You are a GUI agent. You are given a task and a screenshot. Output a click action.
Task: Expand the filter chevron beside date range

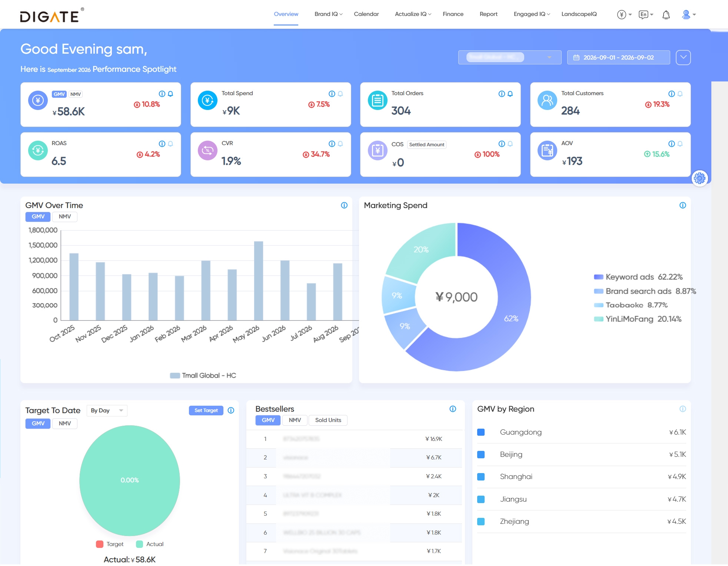point(683,57)
